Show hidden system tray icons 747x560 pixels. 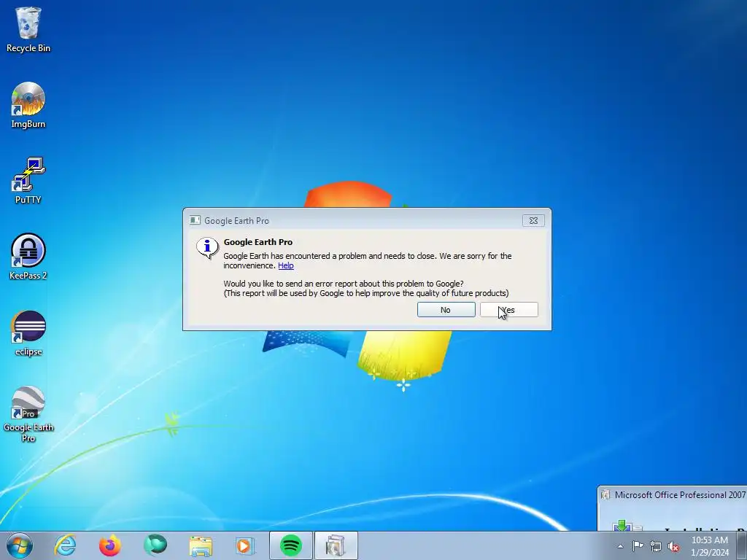(620, 546)
